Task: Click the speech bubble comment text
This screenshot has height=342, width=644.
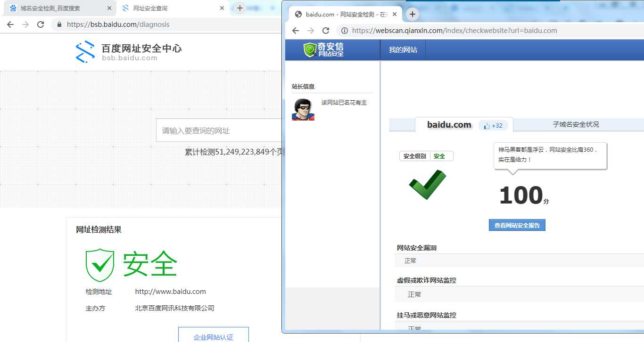Action: [548, 155]
